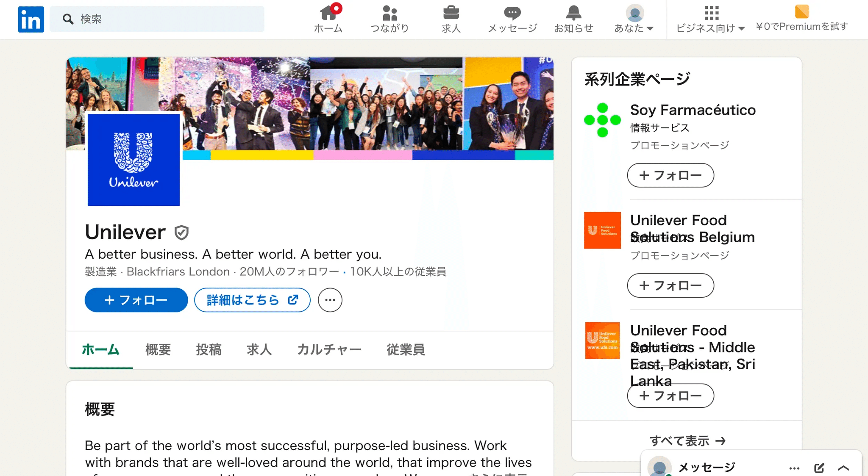This screenshot has height=476, width=868.
Task: Click the compose message icon in chat bar
Action: pyautogui.click(x=819, y=468)
